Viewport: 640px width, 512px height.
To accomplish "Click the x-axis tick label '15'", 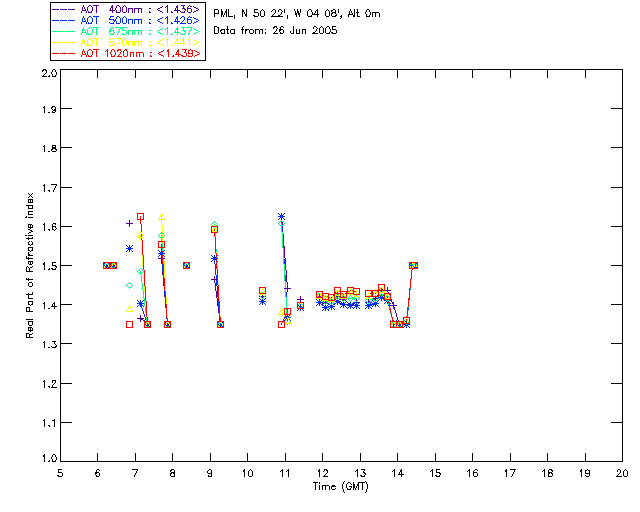I will (435, 473).
